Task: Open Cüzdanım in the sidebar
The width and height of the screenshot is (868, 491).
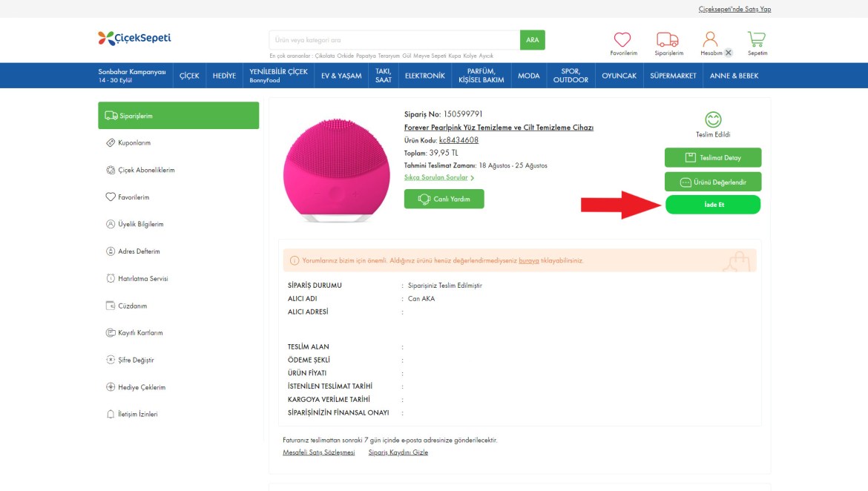Action: click(132, 306)
